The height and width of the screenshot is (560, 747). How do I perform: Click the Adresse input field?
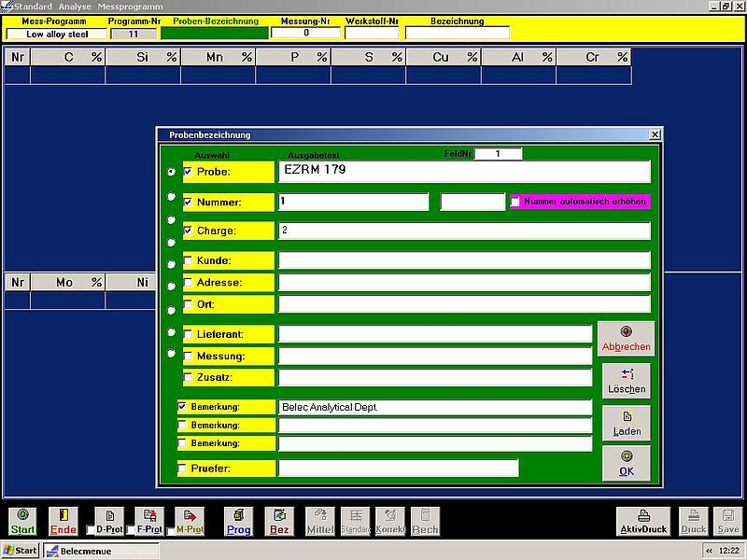click(x=464, y=283)
